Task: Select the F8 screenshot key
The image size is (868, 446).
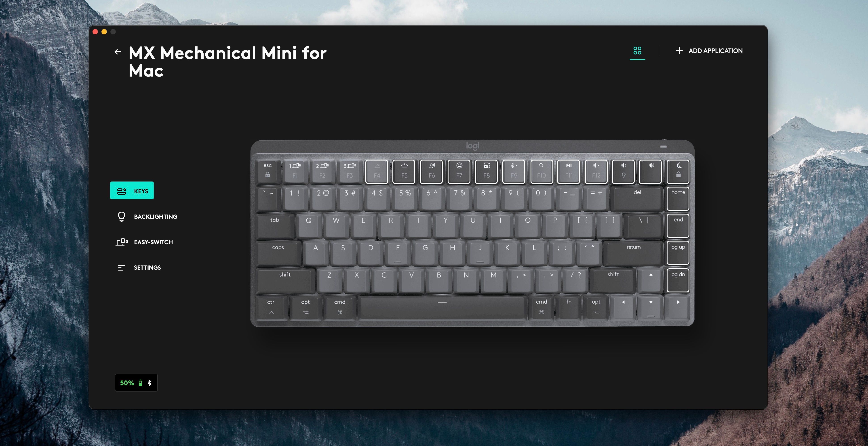Action: click(486, 172)
